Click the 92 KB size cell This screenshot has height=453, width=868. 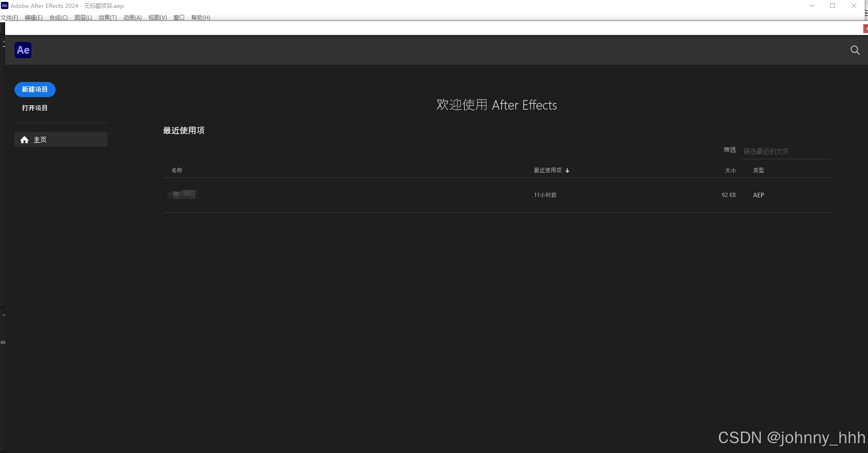tap(729, 195)
